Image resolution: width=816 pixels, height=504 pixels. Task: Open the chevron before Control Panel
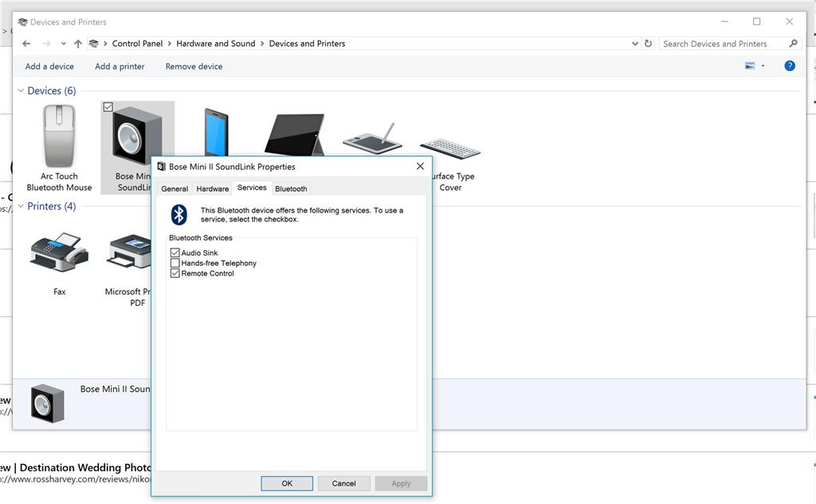click(105, 44)
